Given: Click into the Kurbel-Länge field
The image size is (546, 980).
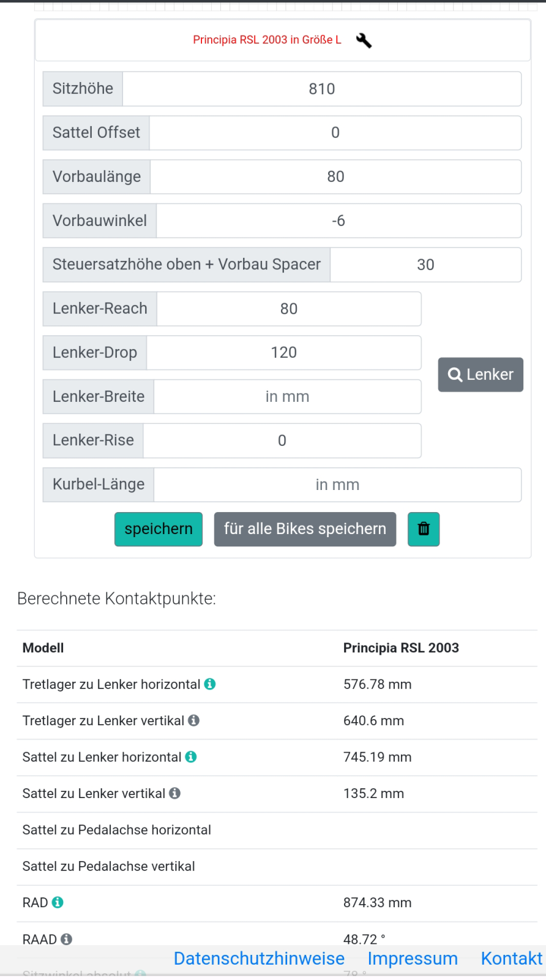Looking at the screenshot, I should [x=337, y=485].
